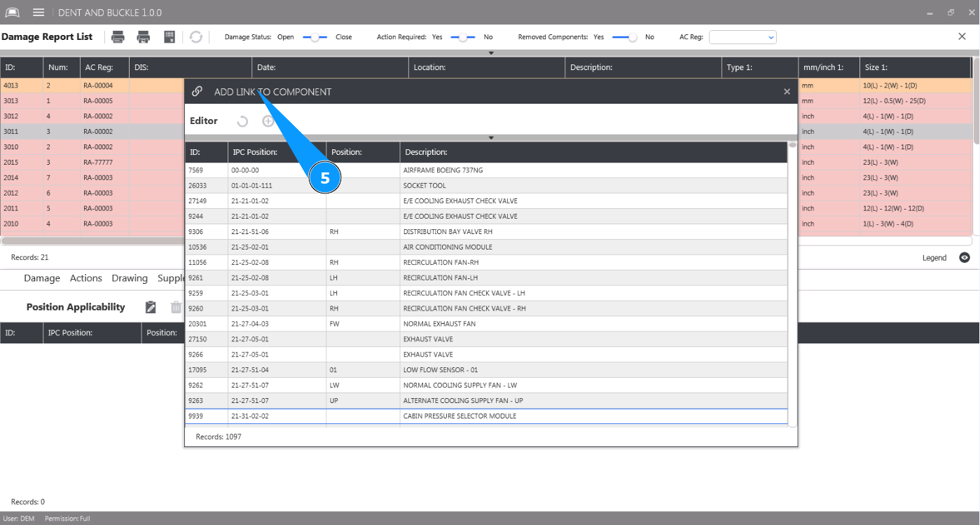Switch to the Drawing tab
The image size is (980, 525).
(130, 278)
